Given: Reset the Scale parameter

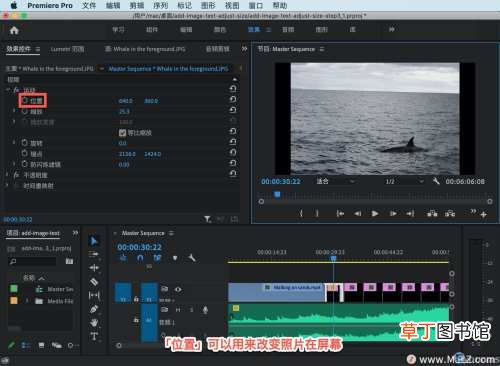Looking at the screenshot, I should tap(233, 110).
